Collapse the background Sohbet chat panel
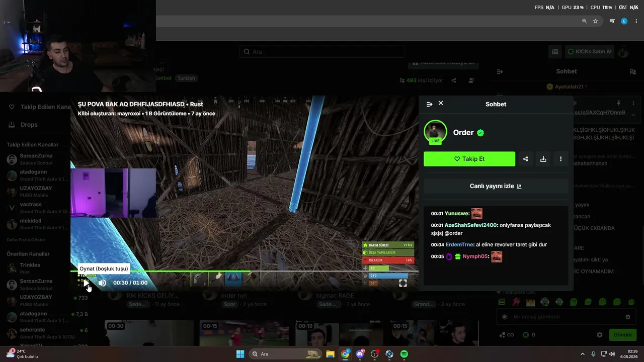 pos(500,72)
